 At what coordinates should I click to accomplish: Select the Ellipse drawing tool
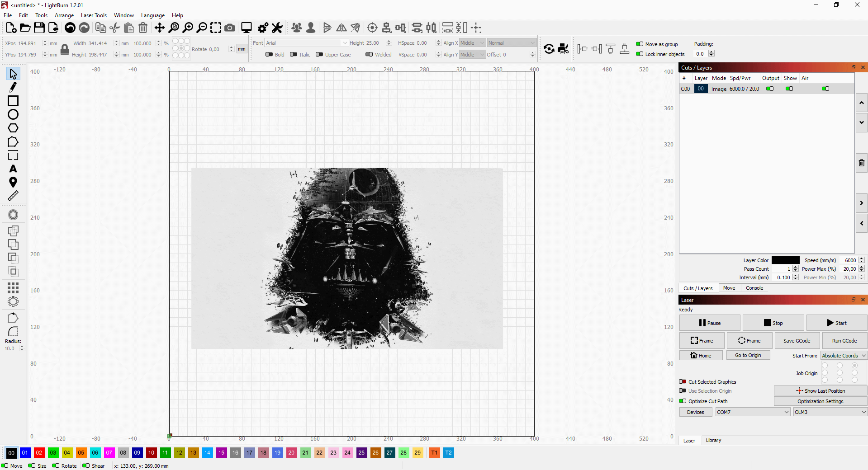(13, 114)
